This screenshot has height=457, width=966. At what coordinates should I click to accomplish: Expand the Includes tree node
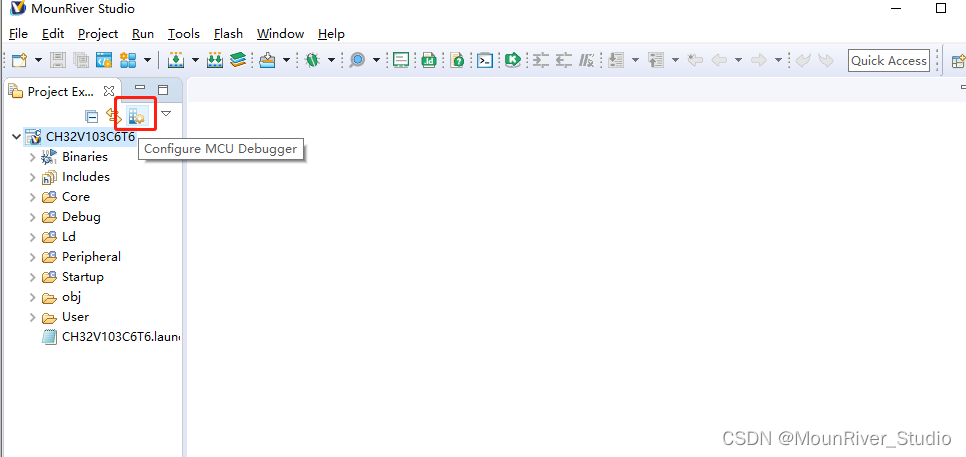33,177
